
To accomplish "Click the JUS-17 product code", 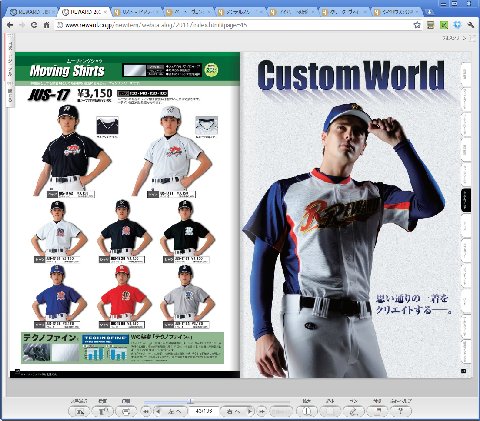I will click(49, 95).
